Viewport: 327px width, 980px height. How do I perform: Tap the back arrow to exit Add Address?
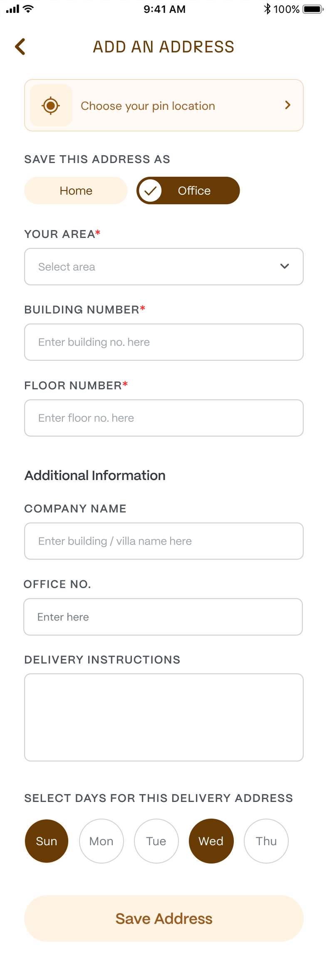[x=20, y=47]
